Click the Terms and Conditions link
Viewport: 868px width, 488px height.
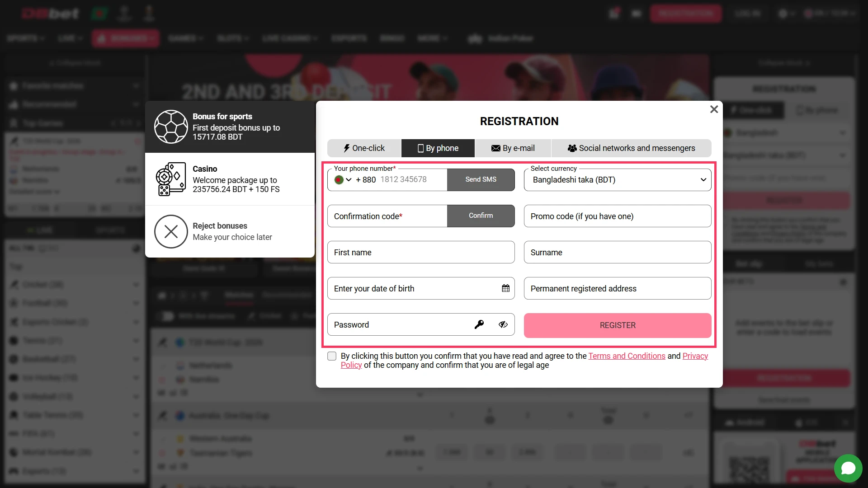627,356
